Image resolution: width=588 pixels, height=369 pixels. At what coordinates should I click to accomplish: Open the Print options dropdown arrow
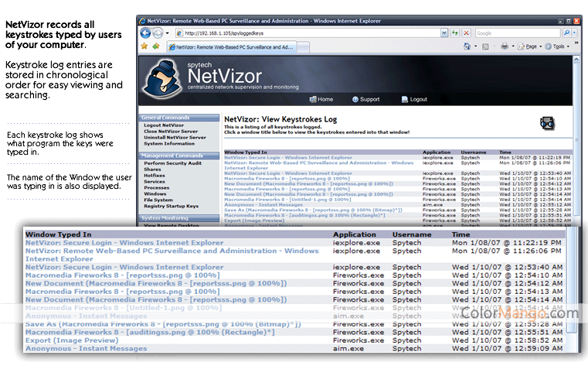pos(512,46)
